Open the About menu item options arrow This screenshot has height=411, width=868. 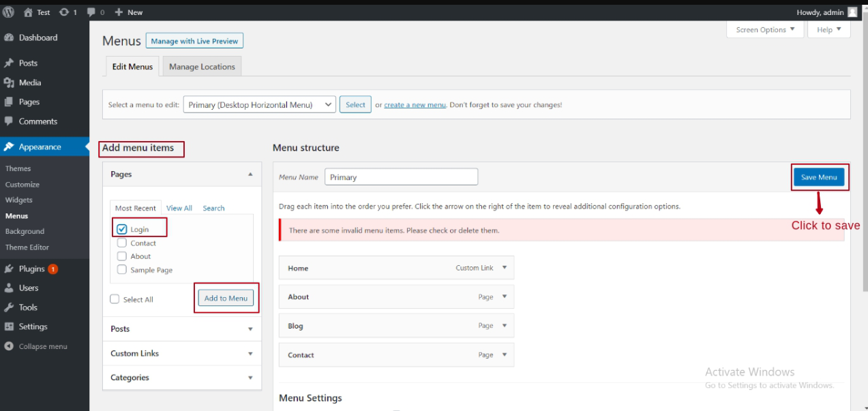tap(504, 296)
